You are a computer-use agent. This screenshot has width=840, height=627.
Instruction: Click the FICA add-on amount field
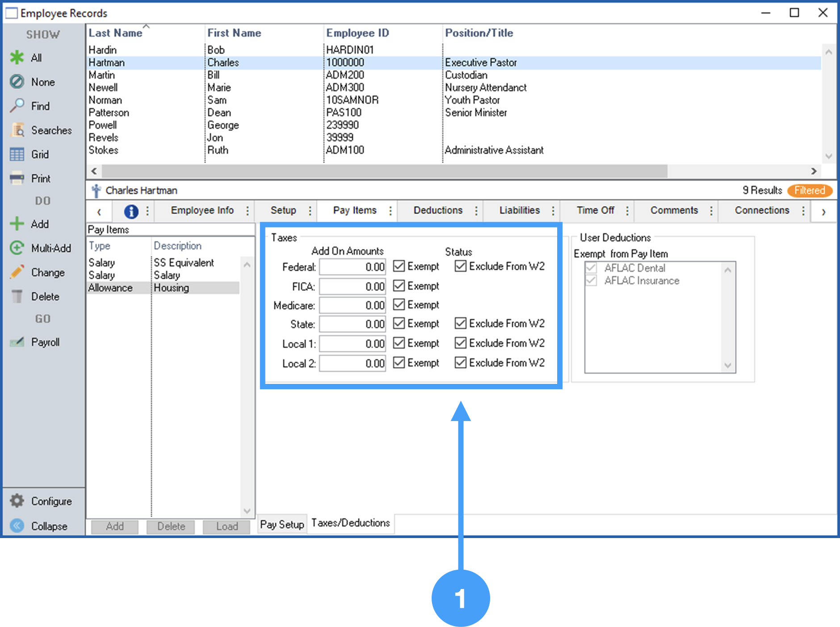[x=353, y=286]
